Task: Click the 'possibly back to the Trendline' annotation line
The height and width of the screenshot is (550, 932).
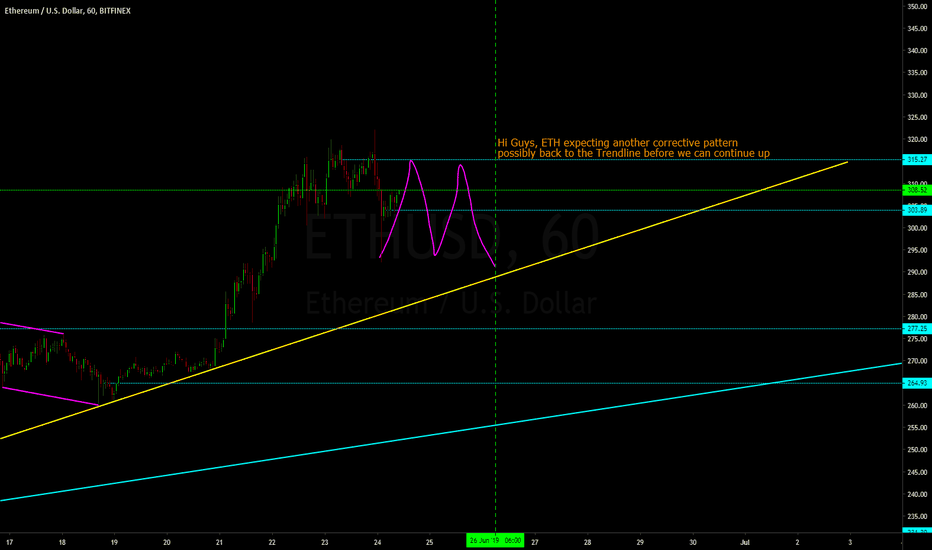Action: pos(634,153)
